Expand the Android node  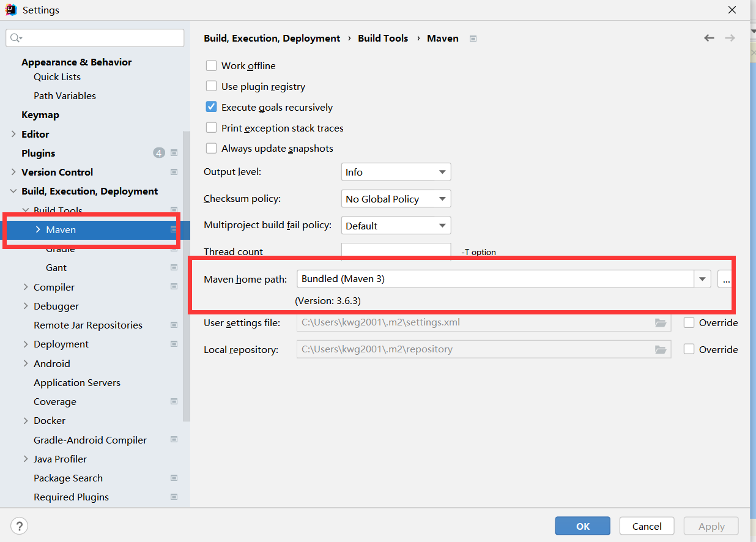[x=26, y=363]
